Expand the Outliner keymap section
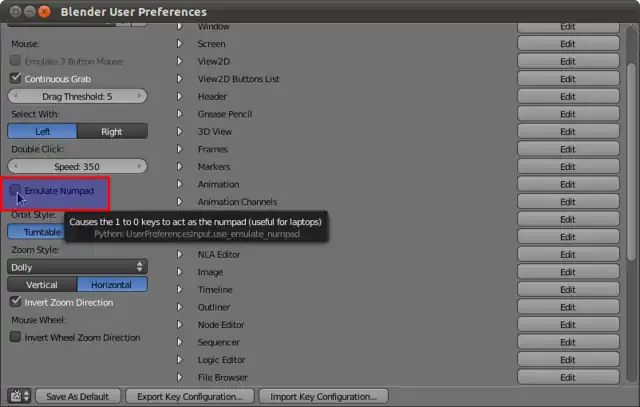Image resolution: width=640 pixels, height=407 pixels. (x=180, y=307)
